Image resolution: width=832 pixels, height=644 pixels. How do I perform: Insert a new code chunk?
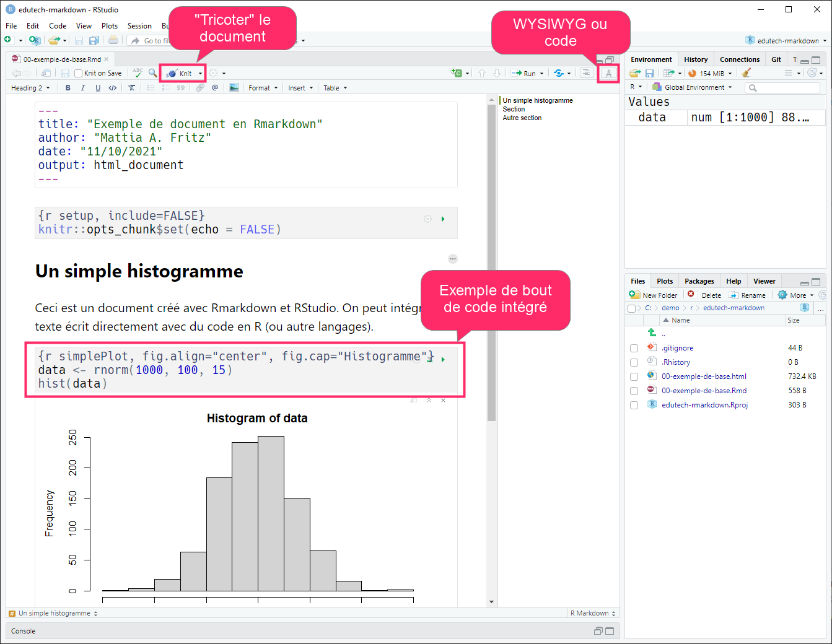pos(457,73)
